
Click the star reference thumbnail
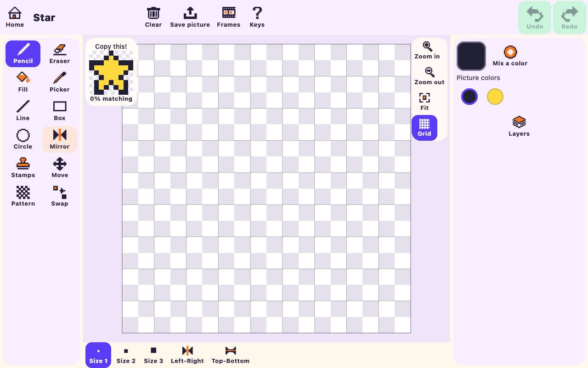(111, 73)
